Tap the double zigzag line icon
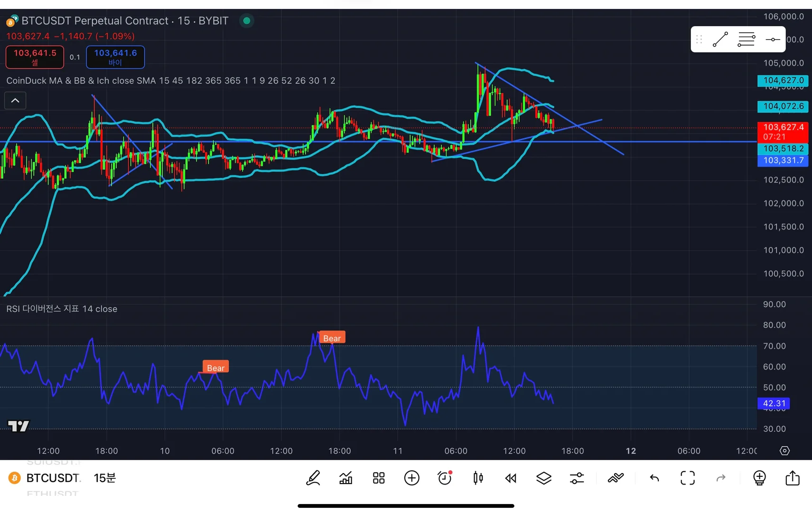This screenshot has width=812, height=513. pyautogui.click(x=616, y=478)
